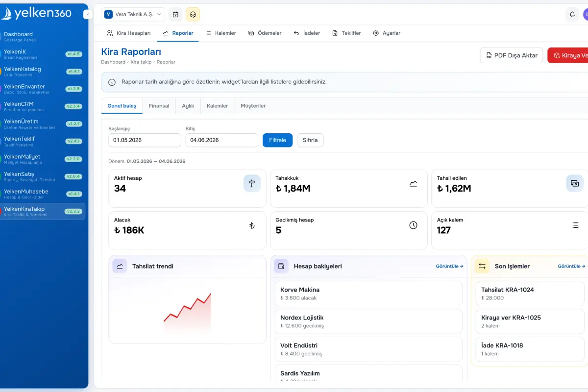
Task: Click the Tahakkuk chart icon
Action: (x=414, y=183)
